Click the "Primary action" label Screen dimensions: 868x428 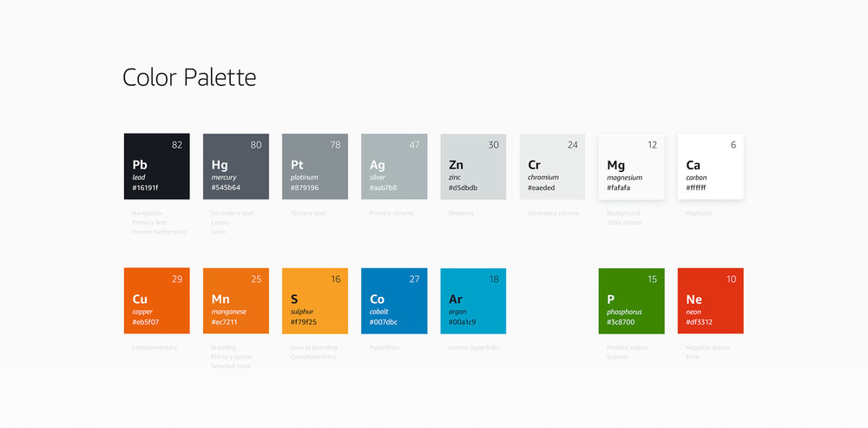click(232, 357)
